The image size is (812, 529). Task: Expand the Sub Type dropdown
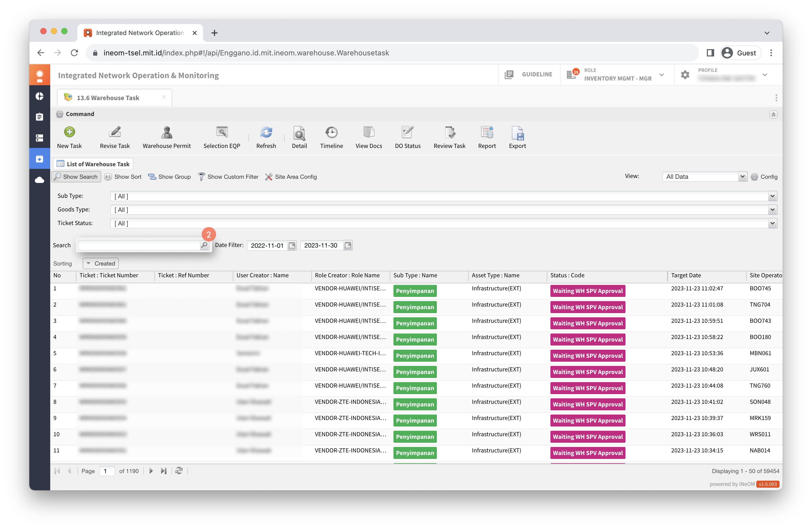pos(772,196)
